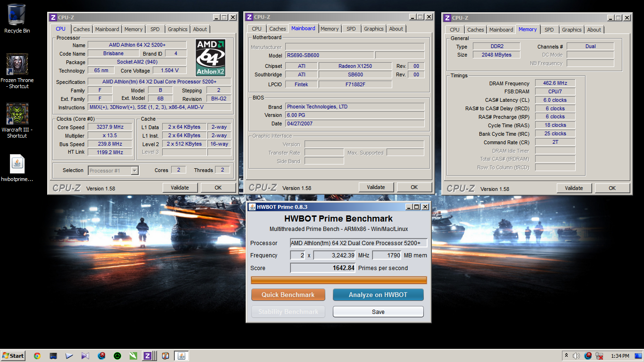Click the BIOS Date value 04/27/2007
This screenshot has width=644, height=362.
355,123
